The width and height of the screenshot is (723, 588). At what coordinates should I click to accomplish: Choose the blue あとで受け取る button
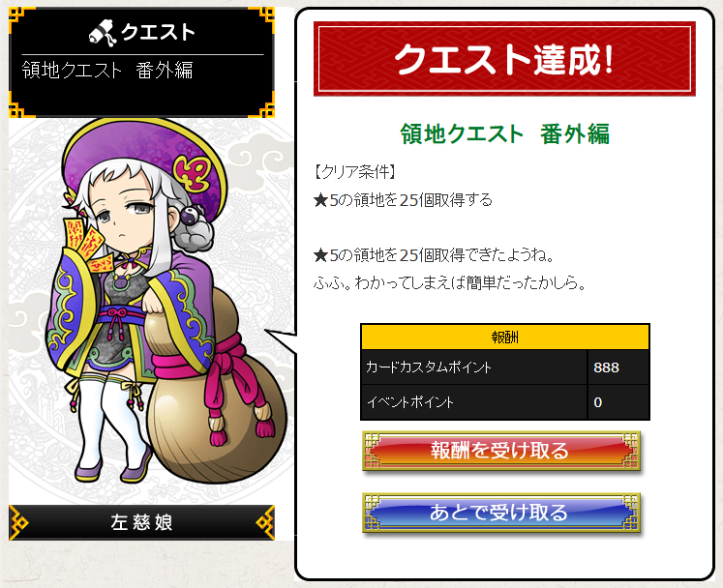click(501, 513)
